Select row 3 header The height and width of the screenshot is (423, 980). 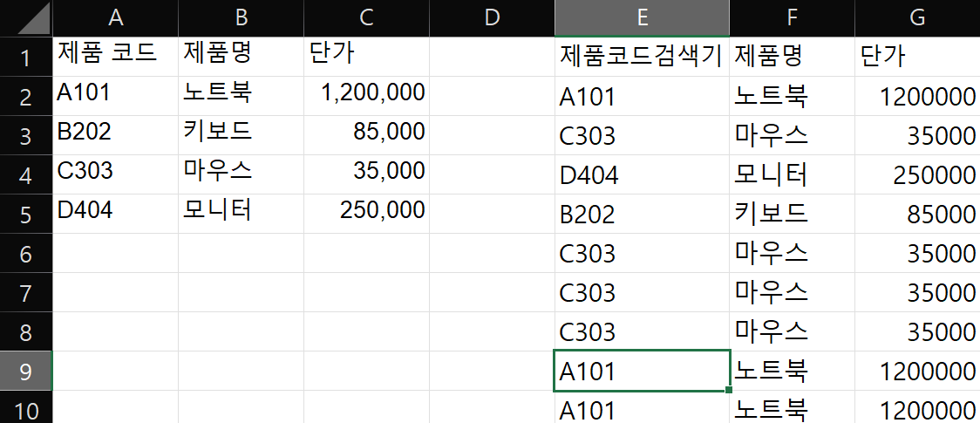(26, 135)
